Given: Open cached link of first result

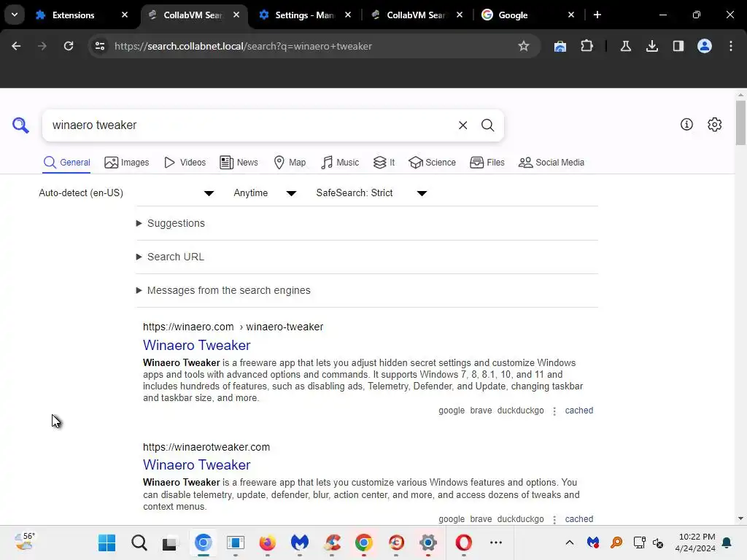Looking at the screenshot, I should 578,411.
